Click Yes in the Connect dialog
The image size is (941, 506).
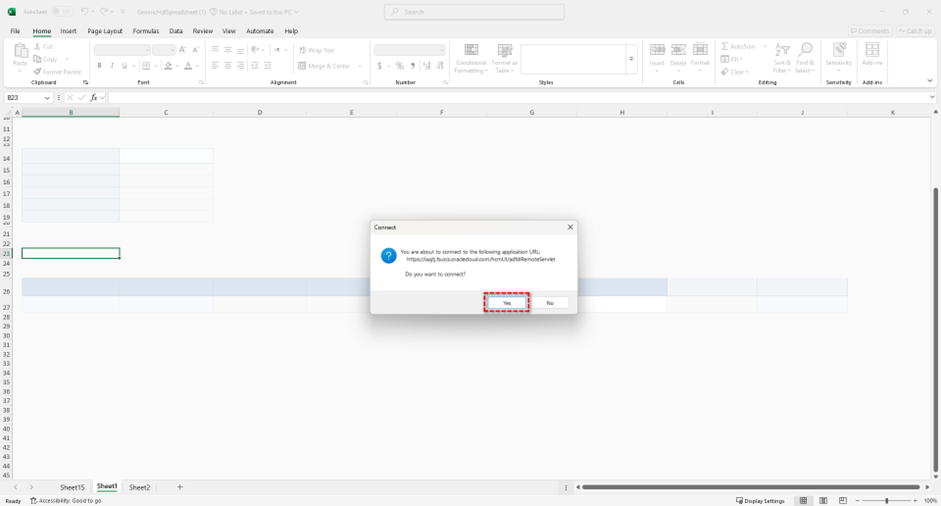506,303
